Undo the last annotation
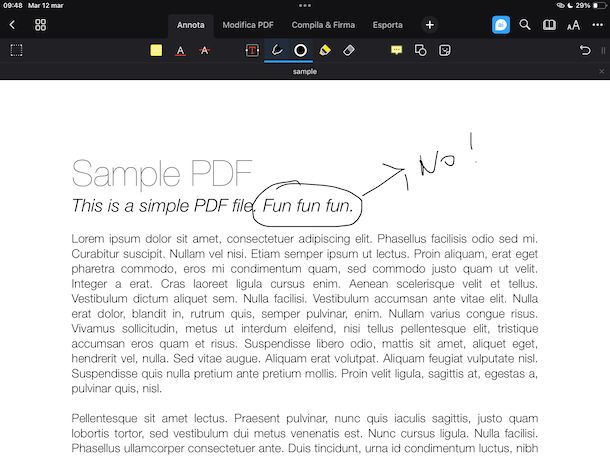This screenshot has width=610, height=458. coord(585,50)
